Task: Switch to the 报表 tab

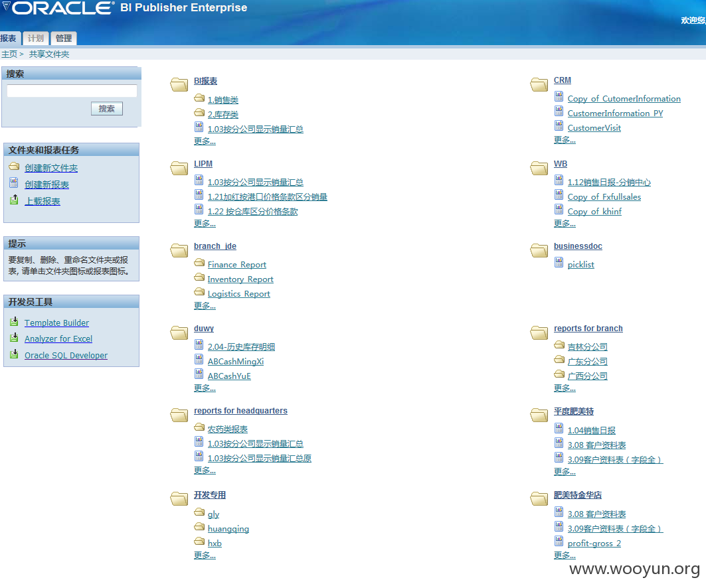Action: coord(9,38)
